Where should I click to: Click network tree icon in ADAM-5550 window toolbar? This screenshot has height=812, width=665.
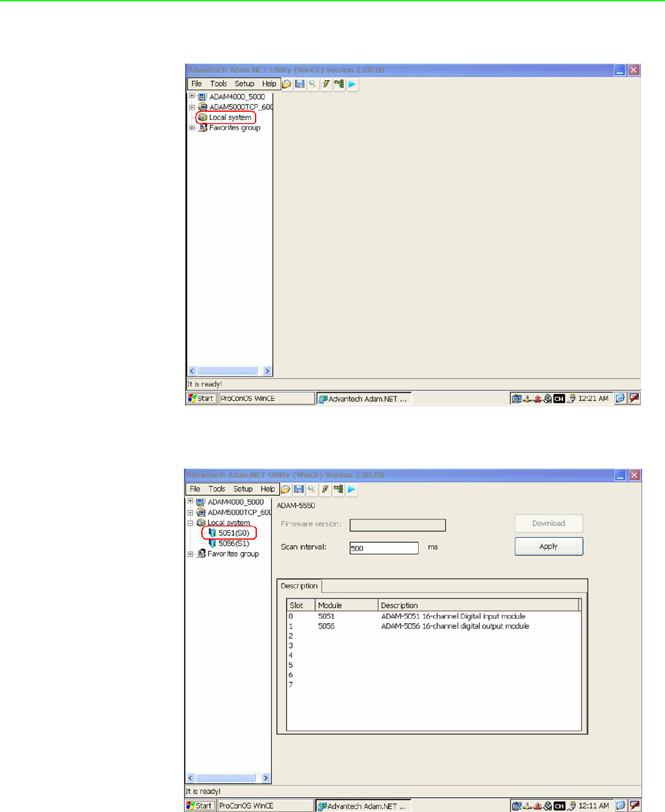tap(338, 489)
